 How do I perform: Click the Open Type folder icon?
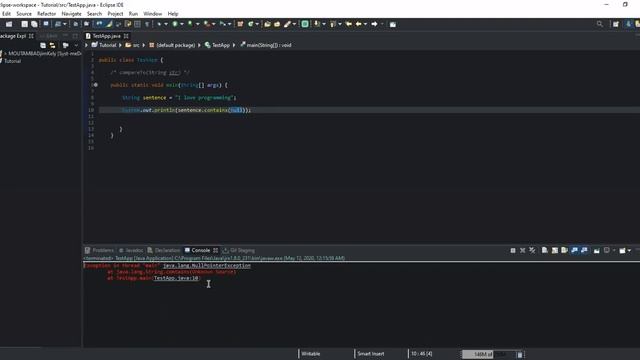click(x=267, y=24)
